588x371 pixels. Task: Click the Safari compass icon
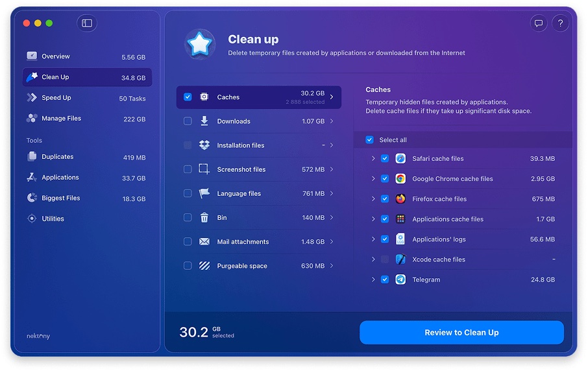coord(400,158)
